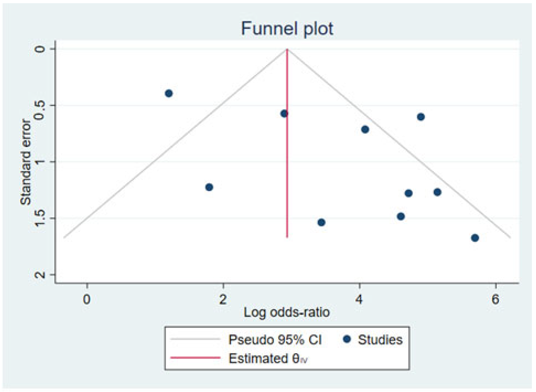536x392 pixels.
Task: Click the x-axis tick label "4"
Action: pyautogui.click(x=359, y=300)
